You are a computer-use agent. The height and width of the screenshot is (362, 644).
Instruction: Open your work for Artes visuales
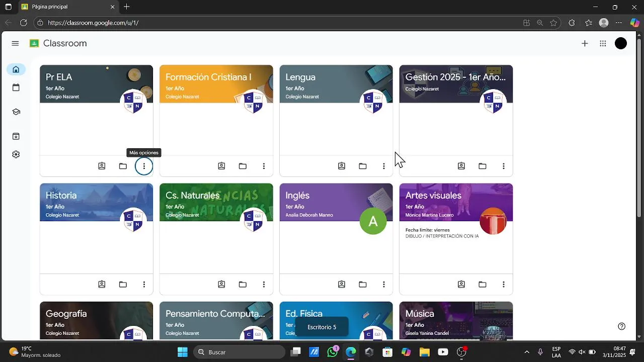click(461, 284)
